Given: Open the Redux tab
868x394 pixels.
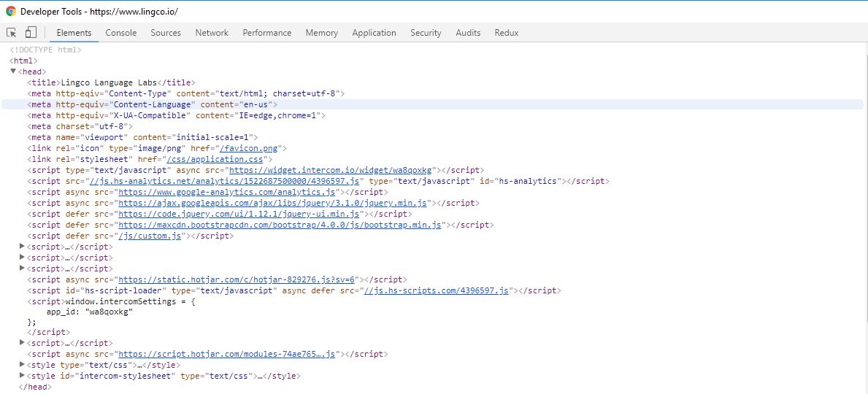Looking at the screenshot, I should [507, 33].
